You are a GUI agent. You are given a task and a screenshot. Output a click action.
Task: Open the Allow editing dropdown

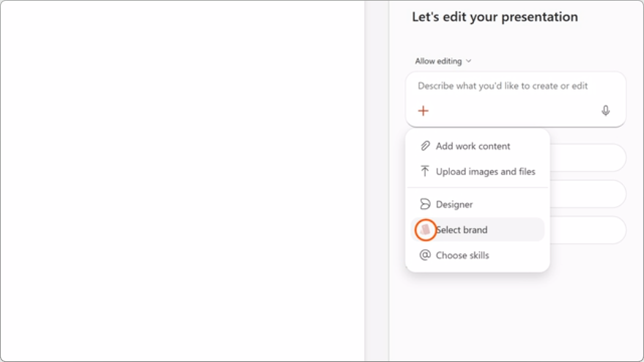(x=443, y=62)
